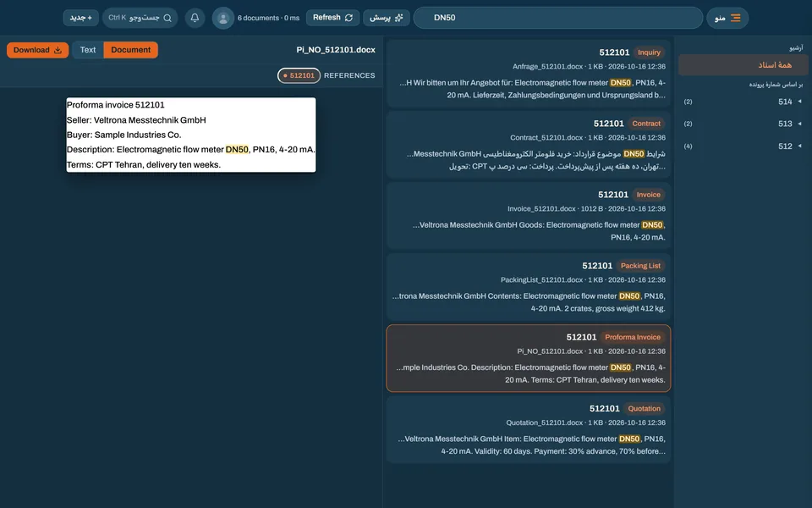Click the Quotation_512101.docx file name

(544, 422)
